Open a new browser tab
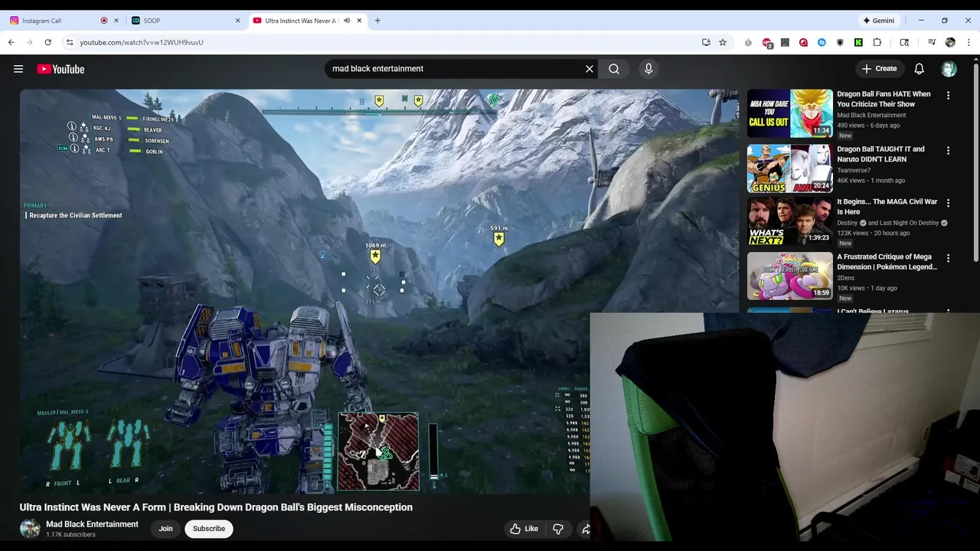The height and width of the screenshot is (551, 980). (x=377, y=21)
